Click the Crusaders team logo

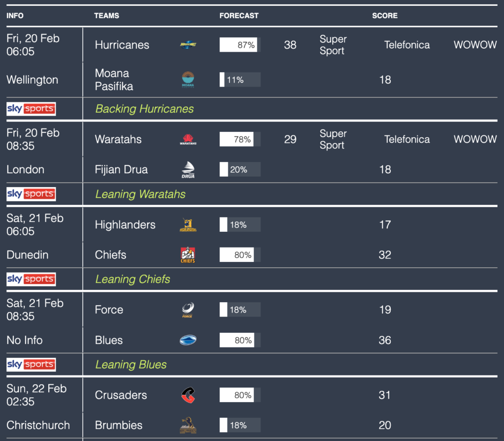[188, 395]
